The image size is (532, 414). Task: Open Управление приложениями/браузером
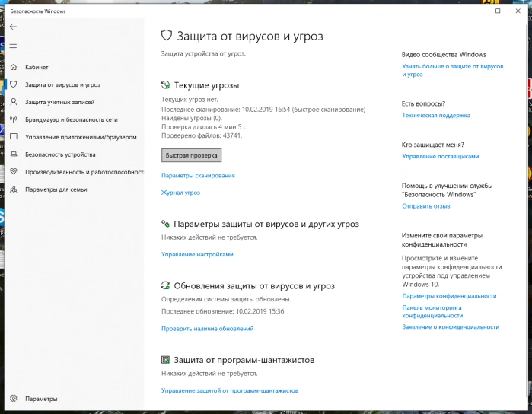[81, 137]
